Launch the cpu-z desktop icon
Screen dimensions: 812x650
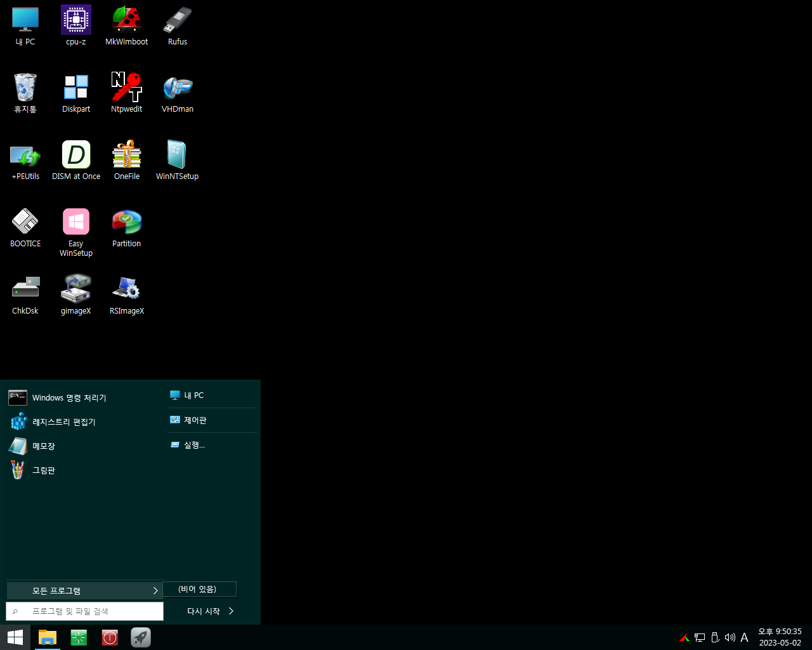(76, 26)
